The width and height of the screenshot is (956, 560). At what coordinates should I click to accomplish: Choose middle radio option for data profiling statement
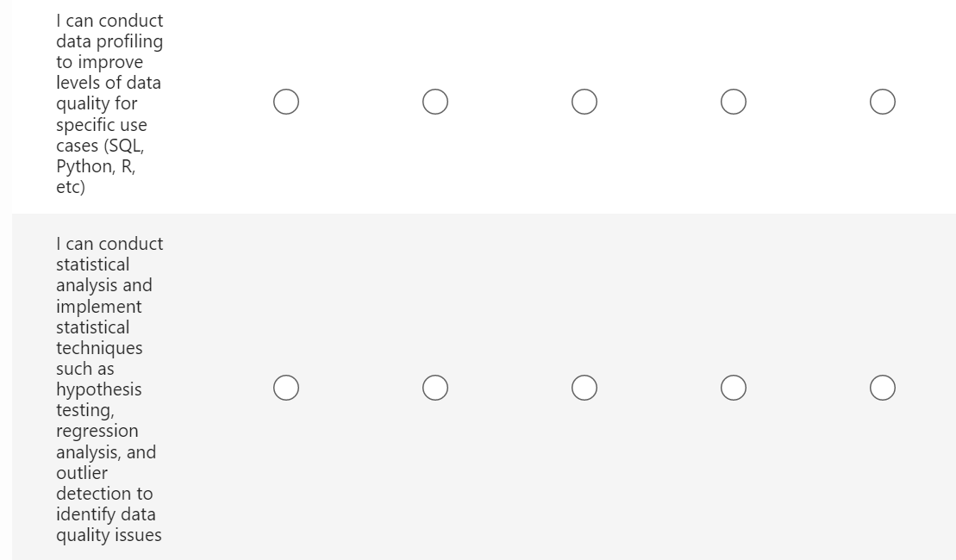click(584, 102)
